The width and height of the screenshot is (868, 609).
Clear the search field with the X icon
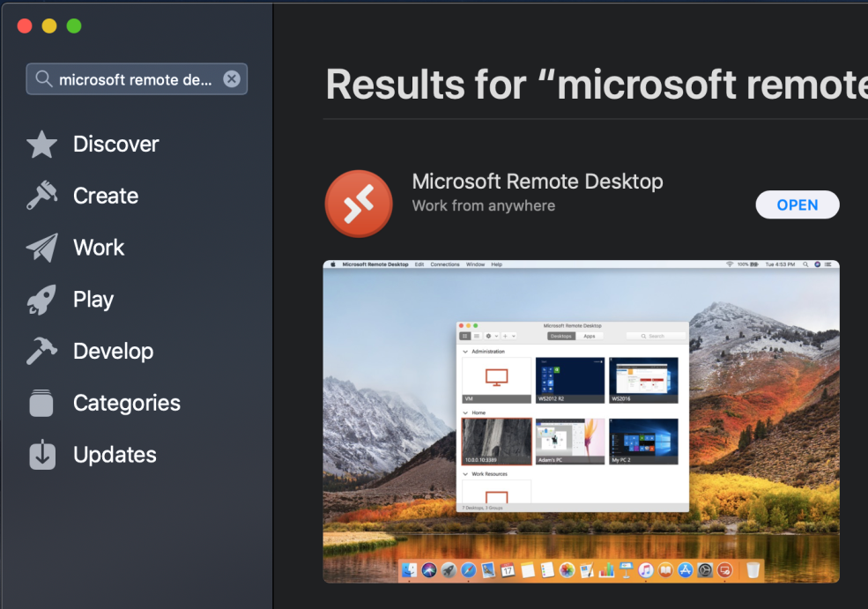coord(232,79)
